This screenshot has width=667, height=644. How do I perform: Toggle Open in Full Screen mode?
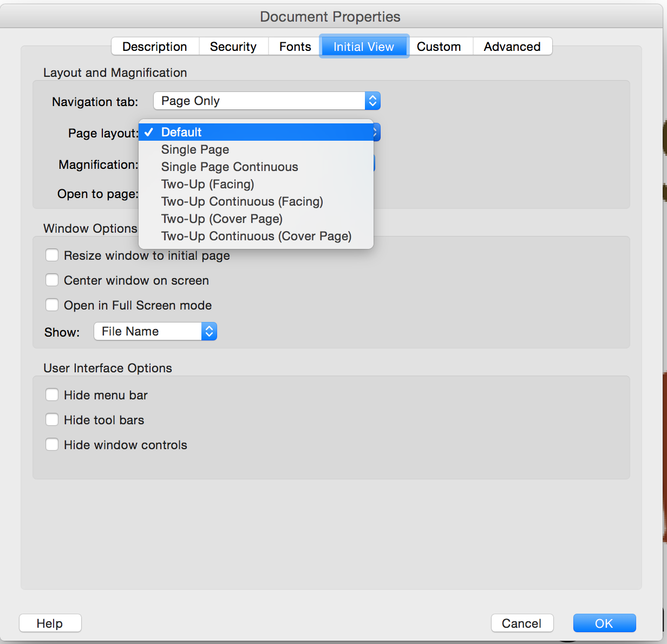click(x=52, y=305)
